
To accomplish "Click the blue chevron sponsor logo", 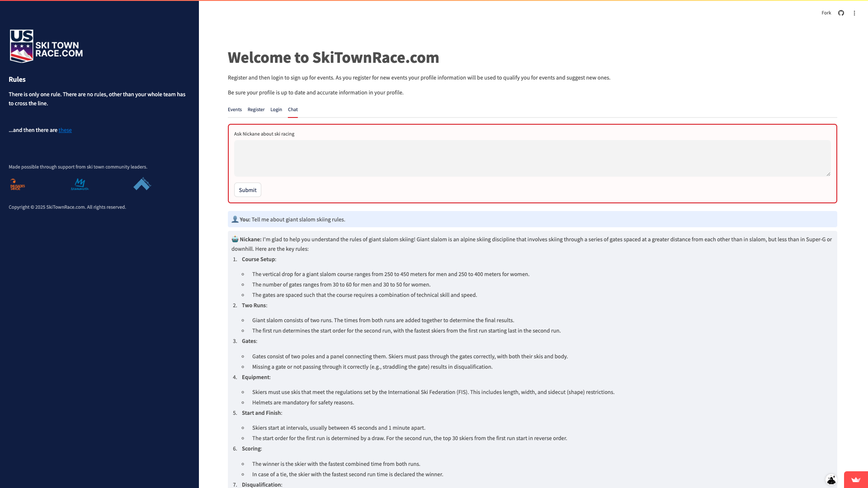I will (x=142, y=184).
